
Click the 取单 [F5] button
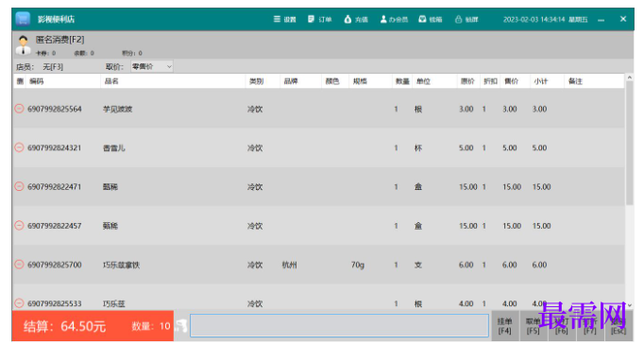(533, 326)
